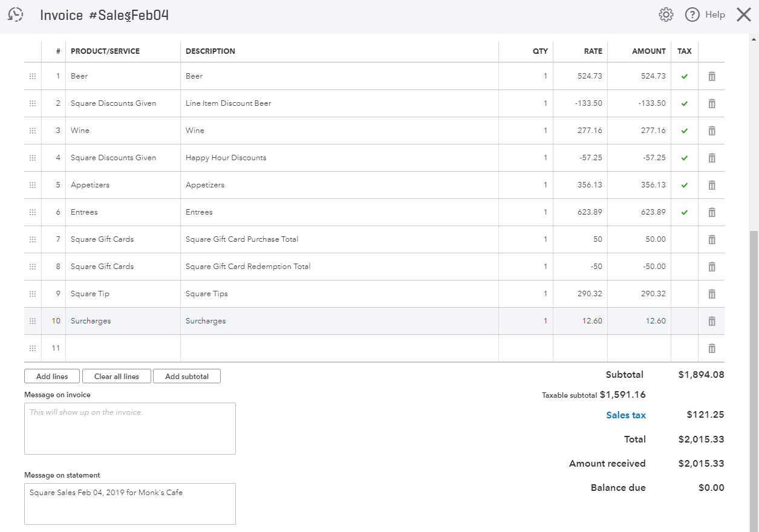Click into the Message on statement box

(x=130, y=504)
